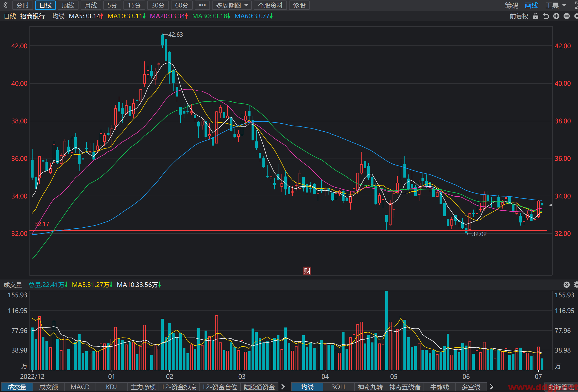Select 陆股通资金 indicator tab
Viewport: 578px width, 392px height.
click(259, 387)
